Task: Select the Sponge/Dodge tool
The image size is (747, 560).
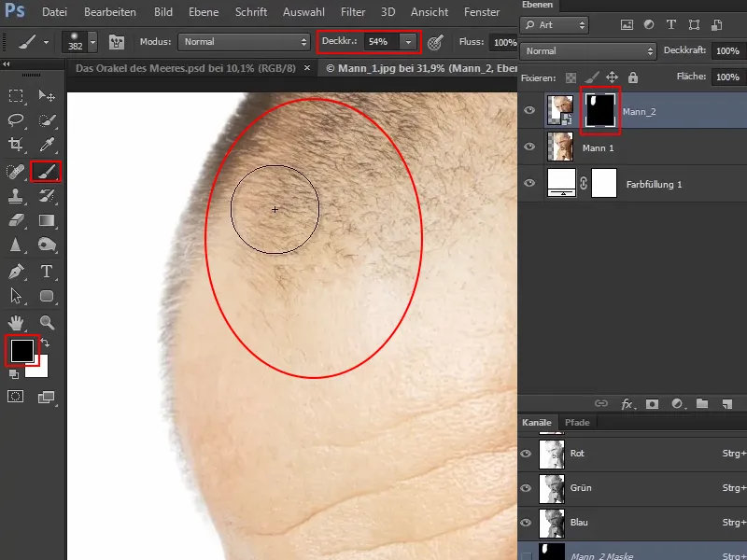Action: click(47, 245)
